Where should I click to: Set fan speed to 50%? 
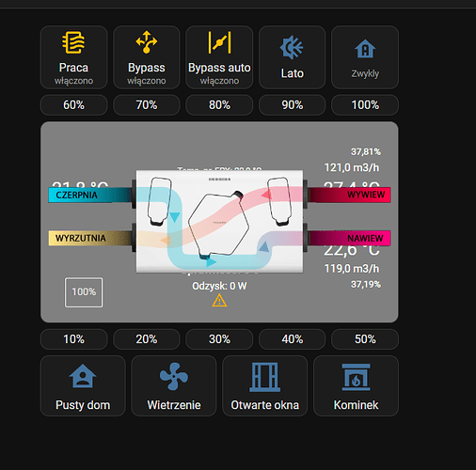coord(365,339)
